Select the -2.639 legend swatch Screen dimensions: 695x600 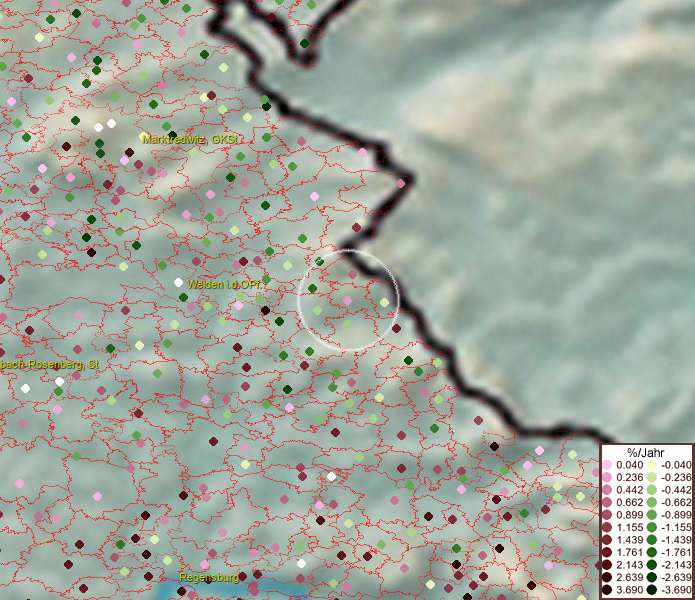point(652,577)
